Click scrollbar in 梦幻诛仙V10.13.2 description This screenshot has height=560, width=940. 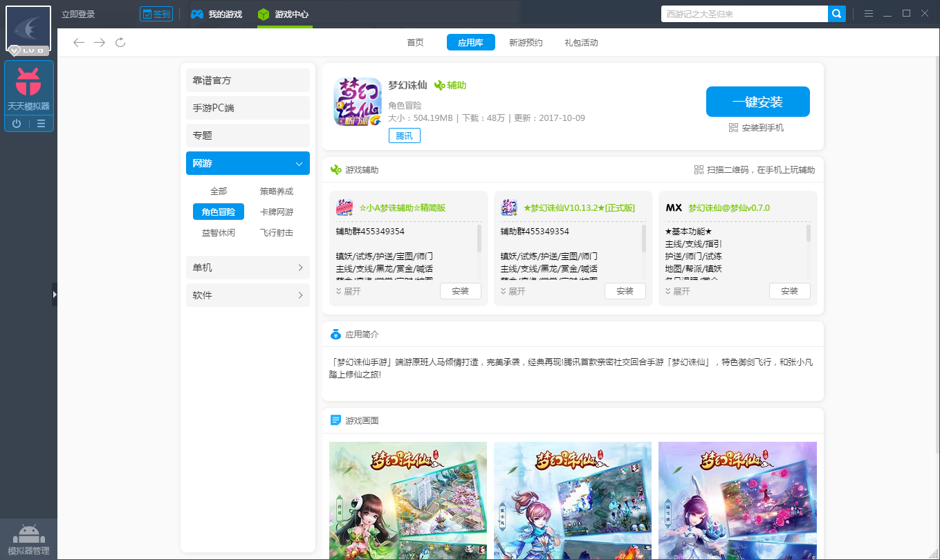(x=644, y=239)
